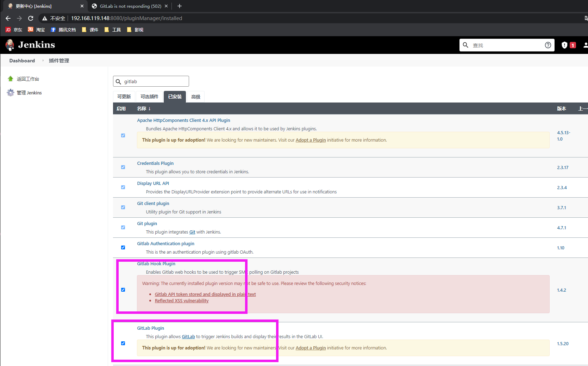The image size is (588, 366).
Task: Switch to GitLab is not responding browser tab
Action: point(130,6)
